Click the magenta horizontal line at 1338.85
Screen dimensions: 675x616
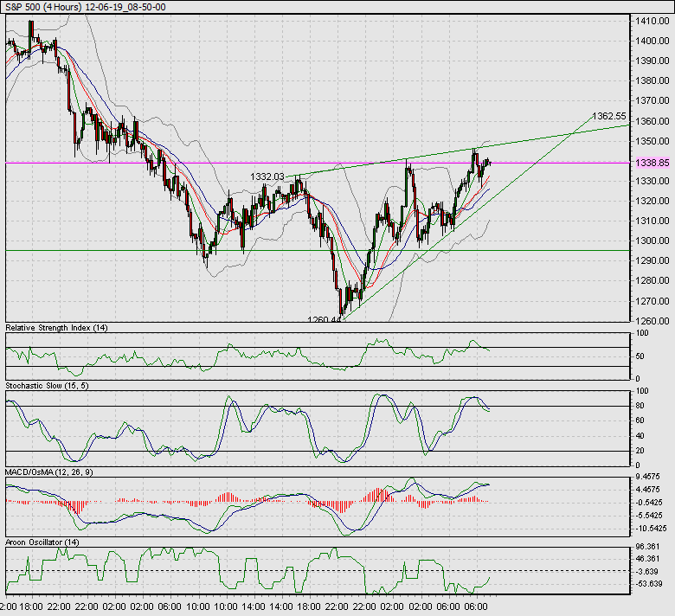point(318,163)
